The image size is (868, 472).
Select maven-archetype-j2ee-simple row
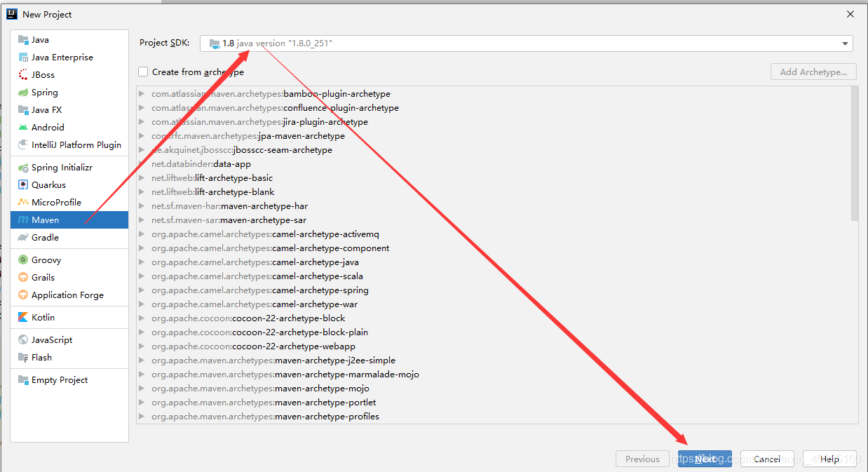pyautogui.click(x=494, y=360)
